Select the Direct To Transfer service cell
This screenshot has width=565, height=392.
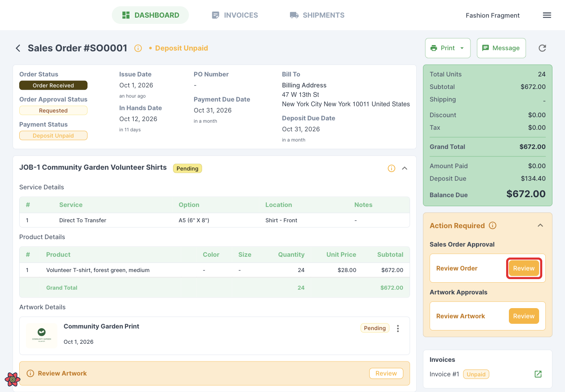pyautogui.click(x=83, y=220)
